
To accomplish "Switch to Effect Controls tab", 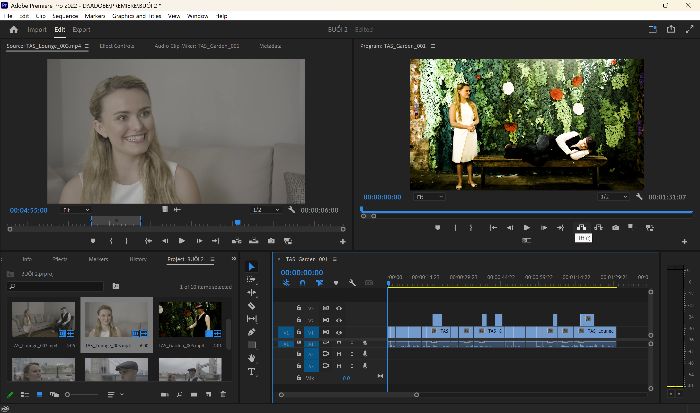I will 117,46.
